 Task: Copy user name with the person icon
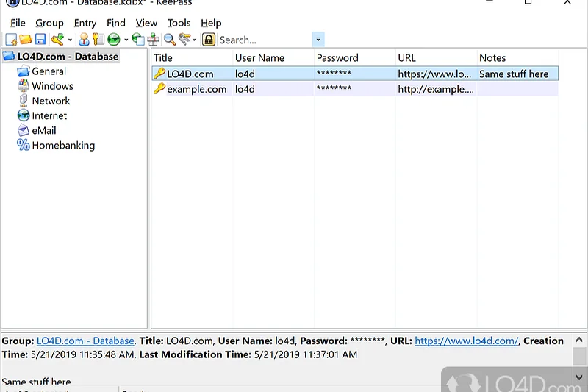(84, 40)
